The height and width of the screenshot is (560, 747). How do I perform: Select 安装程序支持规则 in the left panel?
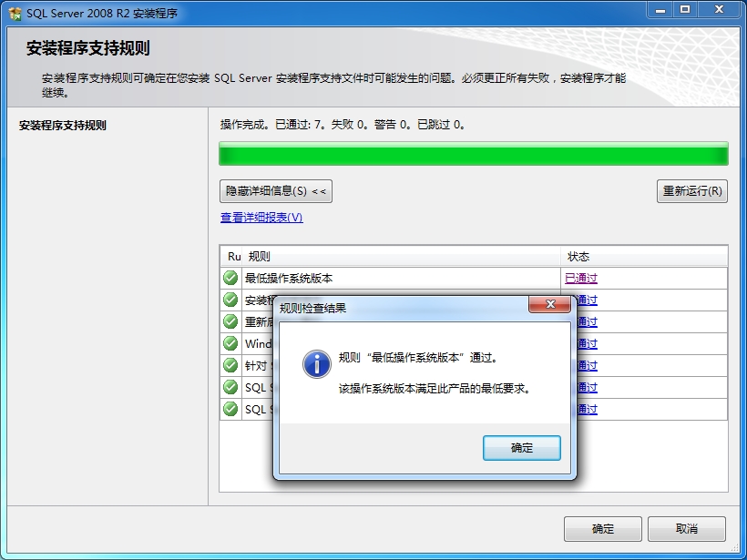[x=63, y=126]
